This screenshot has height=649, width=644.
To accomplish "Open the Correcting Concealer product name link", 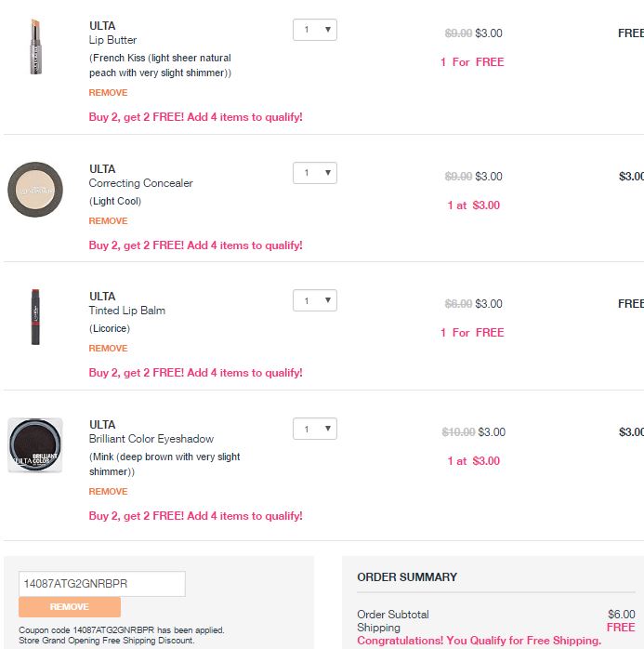I will coord(140,183).
